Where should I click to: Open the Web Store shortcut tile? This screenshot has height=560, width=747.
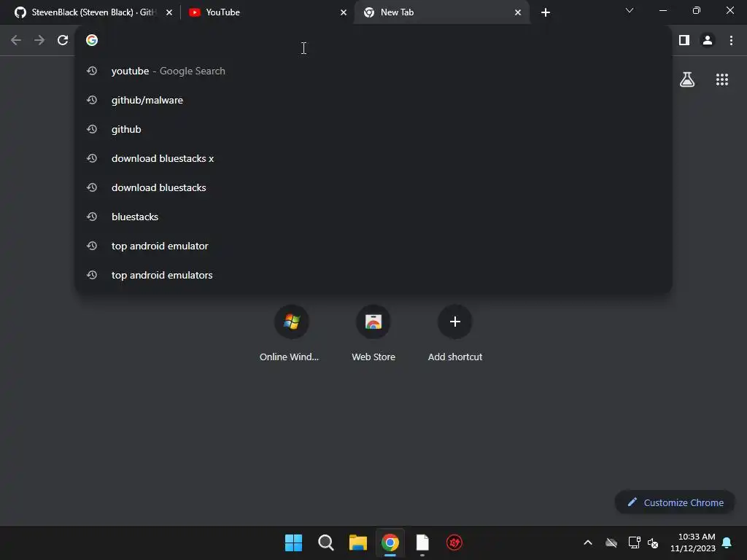tap(373, 334)
